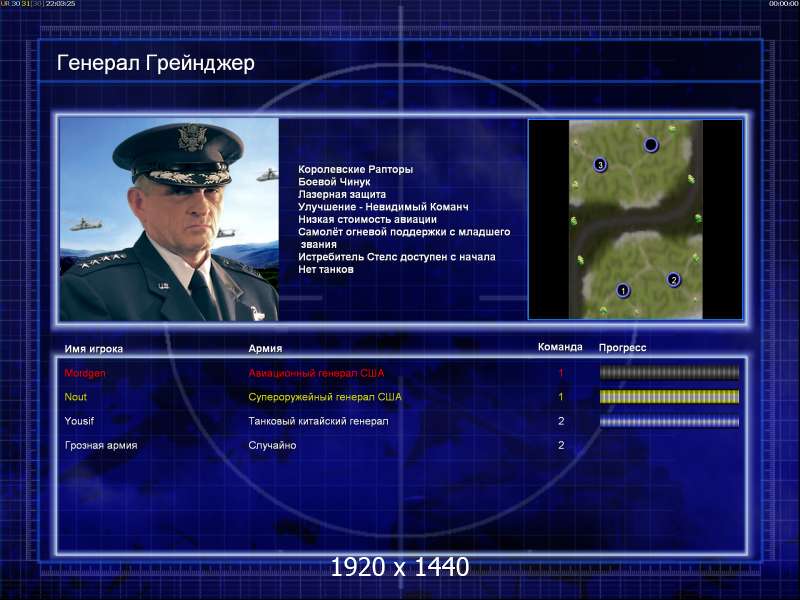Click start position marker 2 on minimap
This screenshot has height=600, width=800.
click(673, 280)
